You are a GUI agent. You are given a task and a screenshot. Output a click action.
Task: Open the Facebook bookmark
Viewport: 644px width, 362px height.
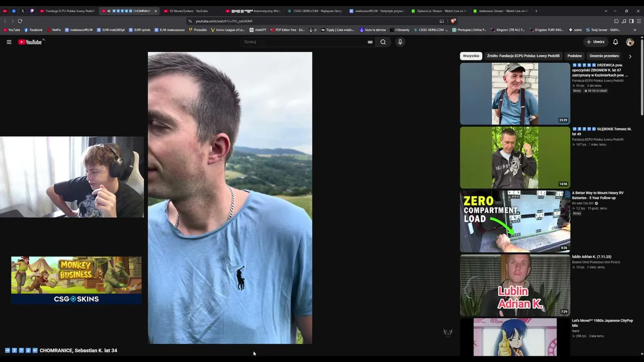[34, 30]
